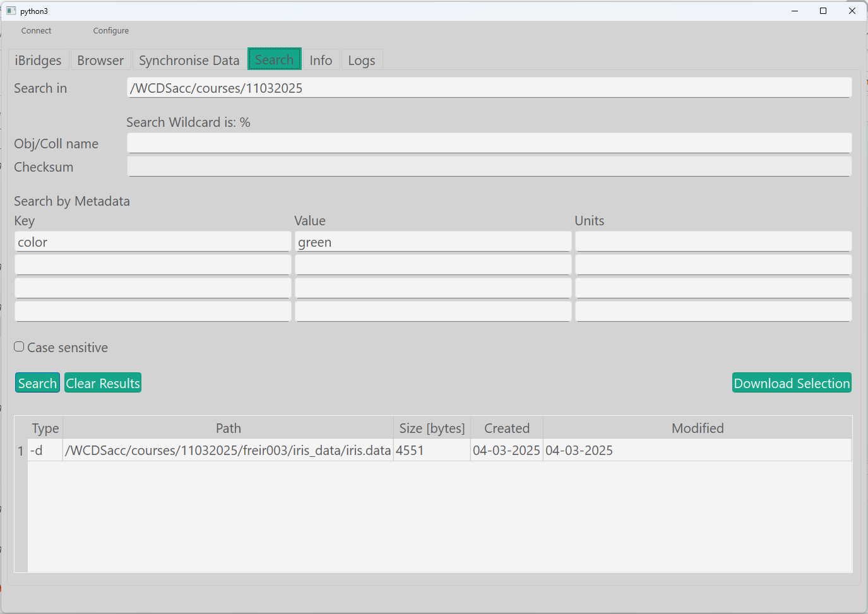Close the python3 window
868x614 pixels.
click(852, 11)
